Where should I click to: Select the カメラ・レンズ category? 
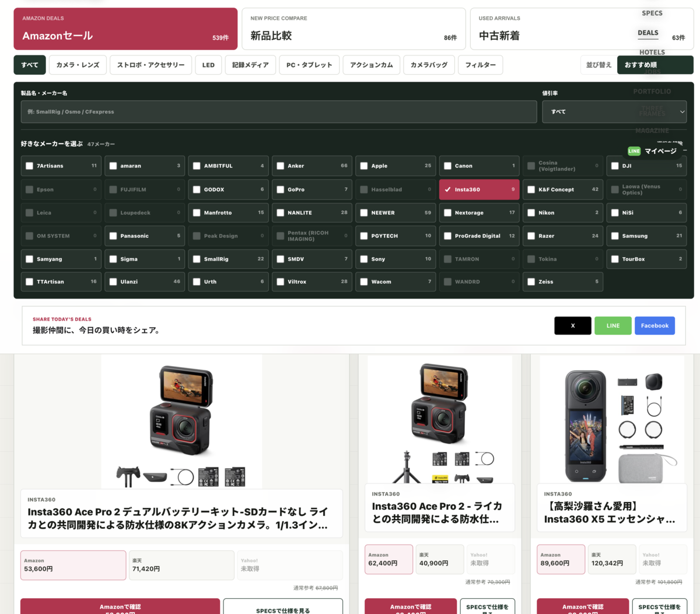point(78,65)
